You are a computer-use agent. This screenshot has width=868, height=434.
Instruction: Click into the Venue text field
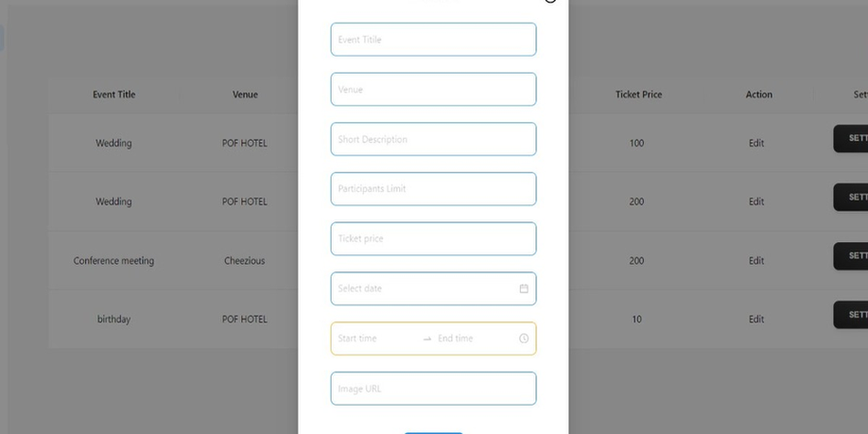433,90
